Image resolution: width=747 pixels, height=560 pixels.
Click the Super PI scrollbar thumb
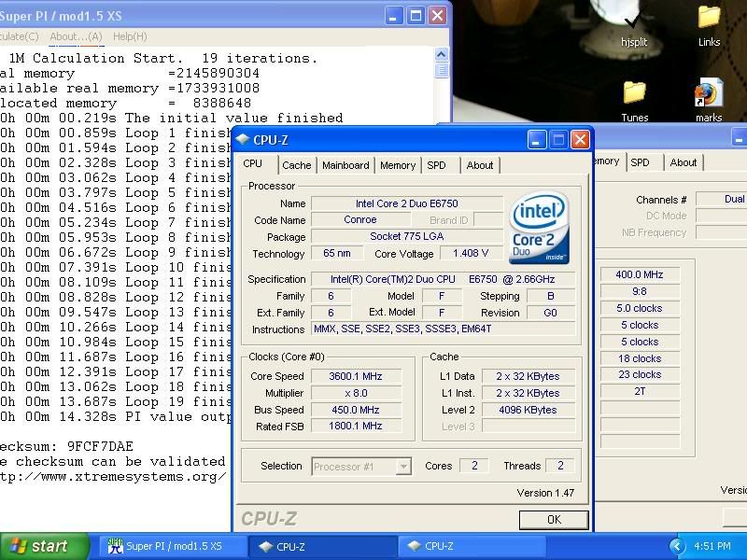pyautogui.click(x=441, y=71)
